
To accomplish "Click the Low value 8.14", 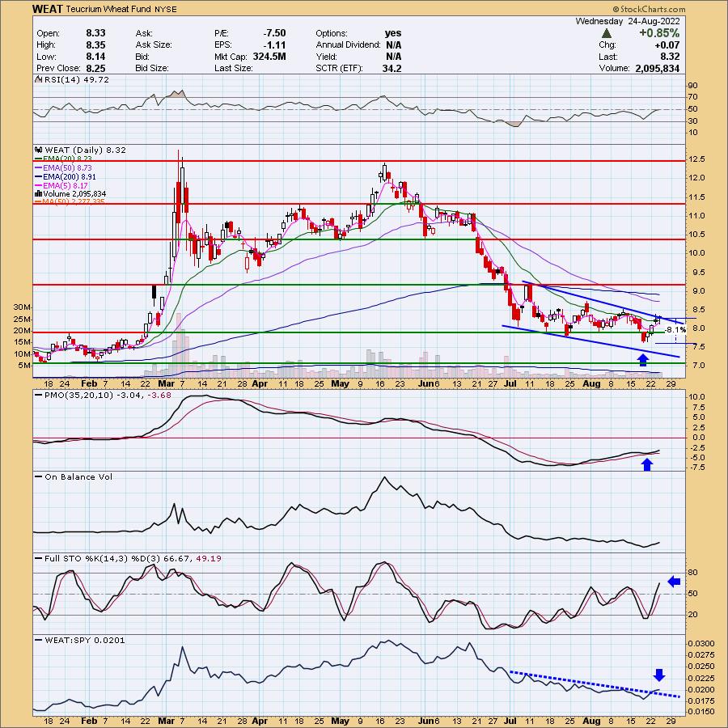I will pos(95,56).
